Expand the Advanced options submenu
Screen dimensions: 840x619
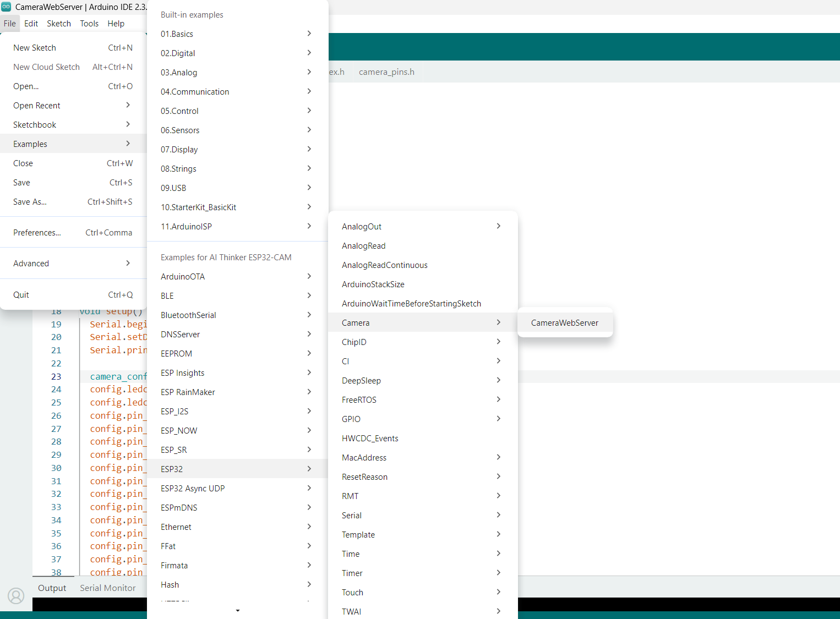[x=31, y=263]
